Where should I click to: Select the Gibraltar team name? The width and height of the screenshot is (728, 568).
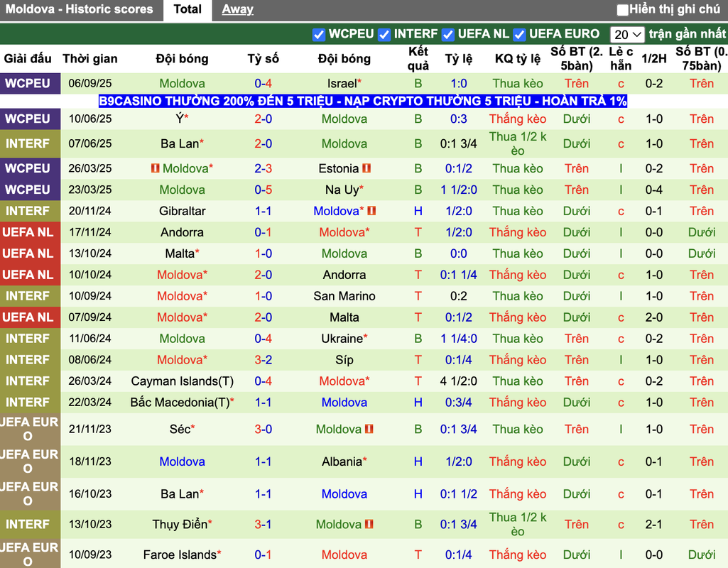(182, 211)
